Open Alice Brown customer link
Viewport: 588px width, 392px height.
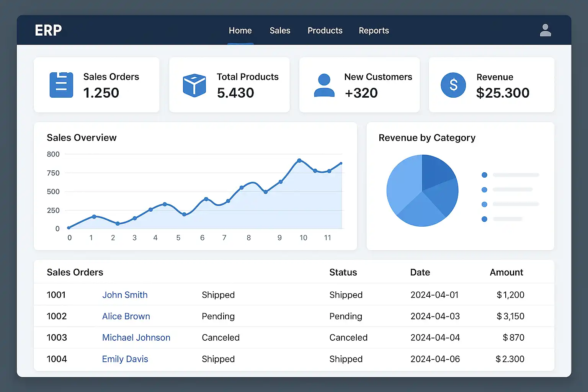coord(126,316)
